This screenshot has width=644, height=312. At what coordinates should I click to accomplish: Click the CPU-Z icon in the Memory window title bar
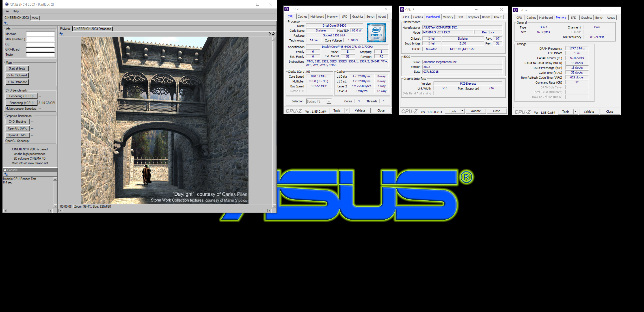pyautogui.click(x=515, y=10)
